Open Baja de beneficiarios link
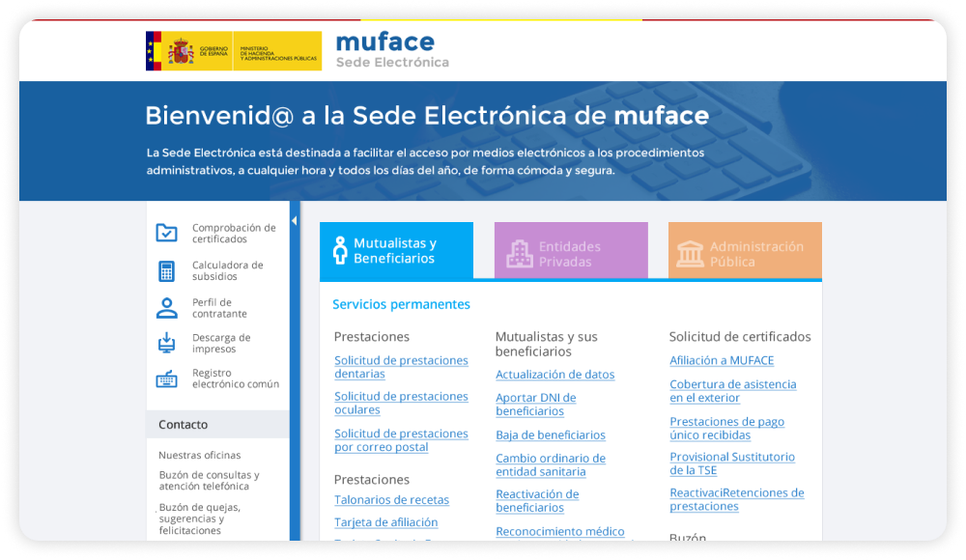 [551, 434]
